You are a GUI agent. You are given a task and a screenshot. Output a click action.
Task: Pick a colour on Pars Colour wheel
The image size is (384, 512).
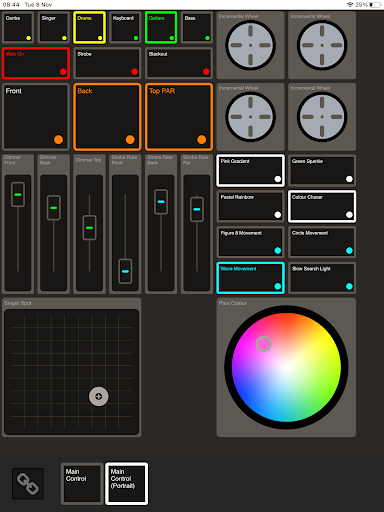pos(286,367)
